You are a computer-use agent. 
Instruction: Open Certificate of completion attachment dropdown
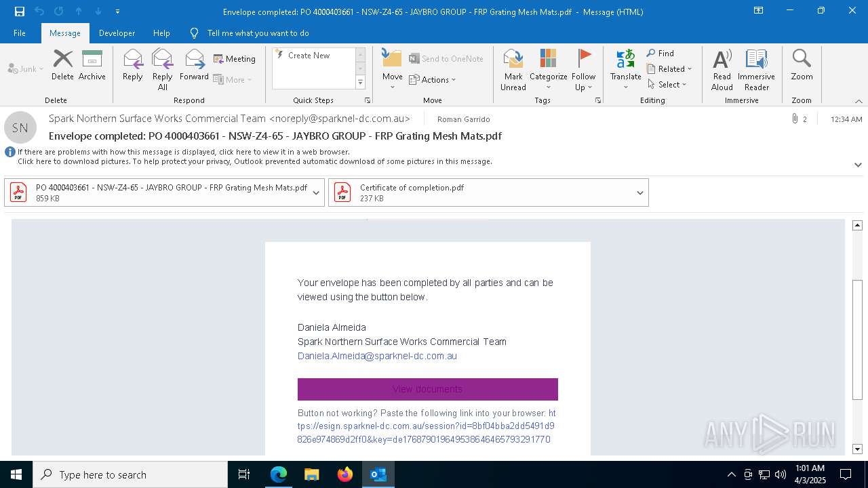coord(639,192)
